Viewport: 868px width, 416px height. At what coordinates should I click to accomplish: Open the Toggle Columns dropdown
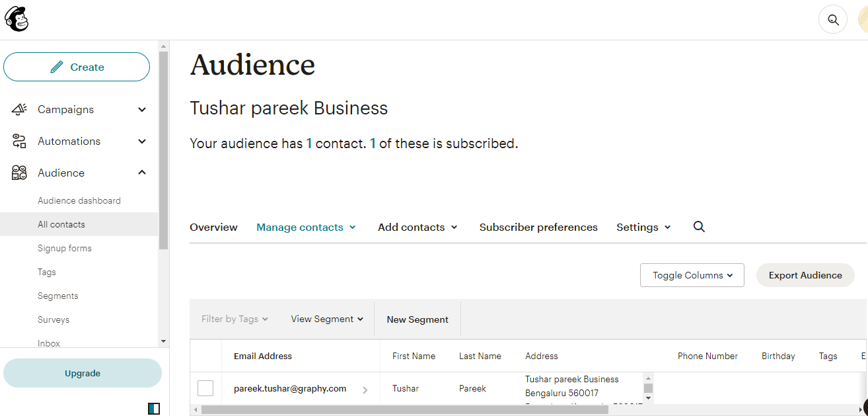point(692,275)
